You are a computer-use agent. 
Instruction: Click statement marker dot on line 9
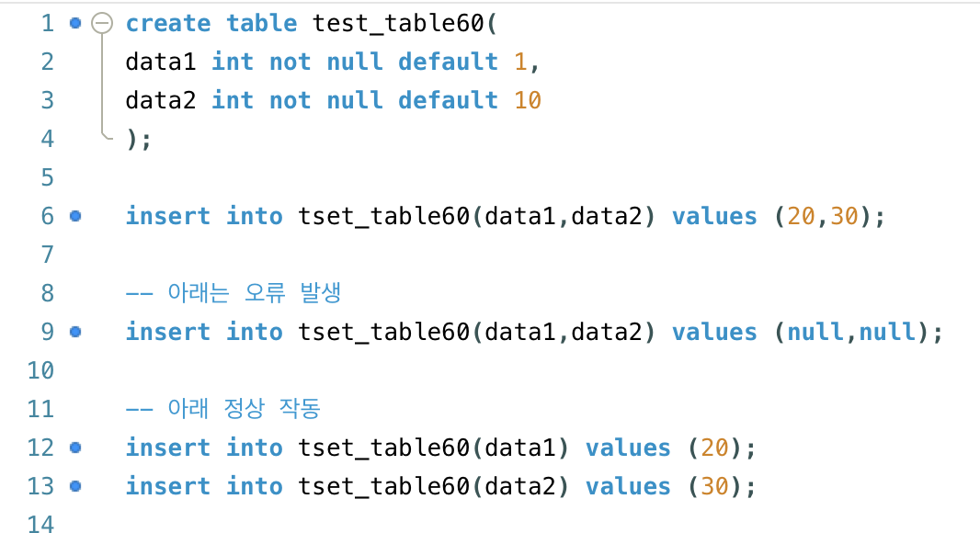[x=75, y=332]
